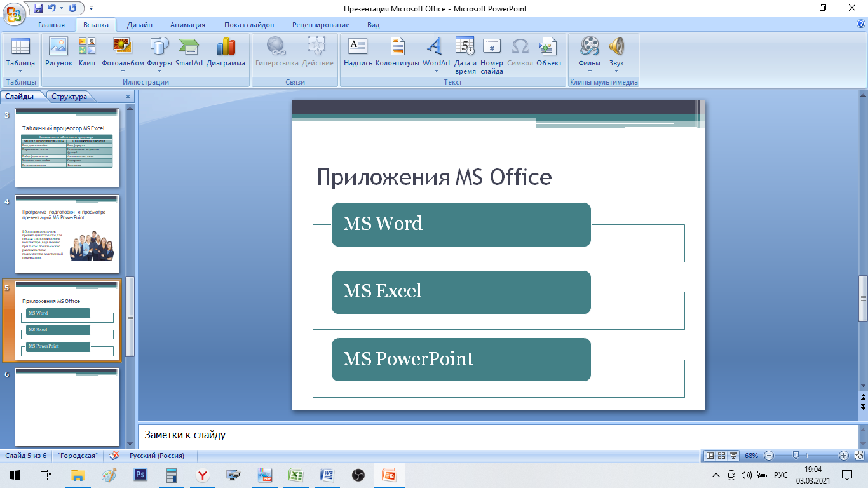Zoom in with the plus button

tap(844, 456)
